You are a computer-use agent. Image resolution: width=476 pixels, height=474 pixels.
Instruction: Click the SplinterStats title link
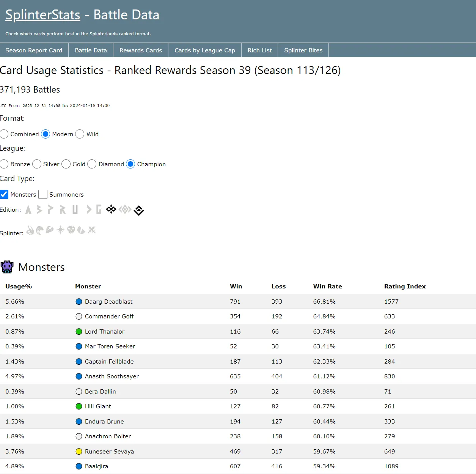click(43, 15)
